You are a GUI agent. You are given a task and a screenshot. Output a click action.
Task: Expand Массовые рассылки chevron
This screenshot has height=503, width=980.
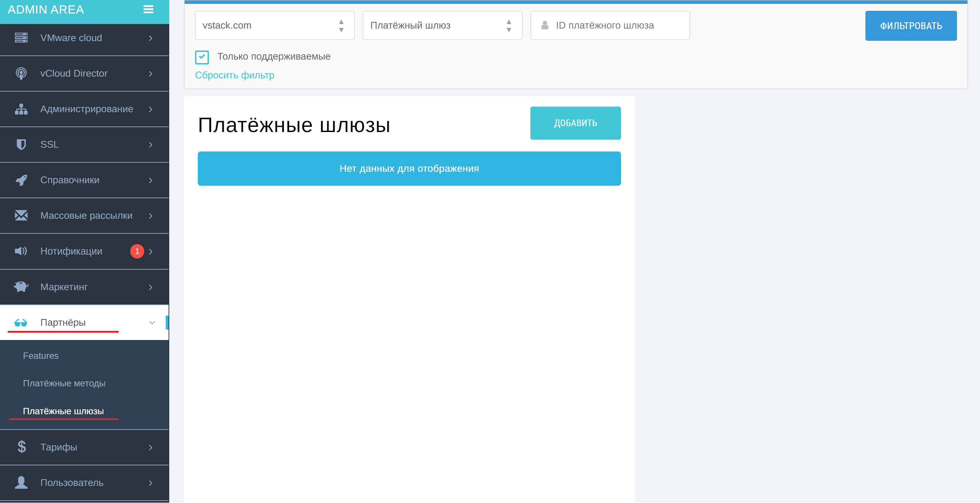coord(151,216)
